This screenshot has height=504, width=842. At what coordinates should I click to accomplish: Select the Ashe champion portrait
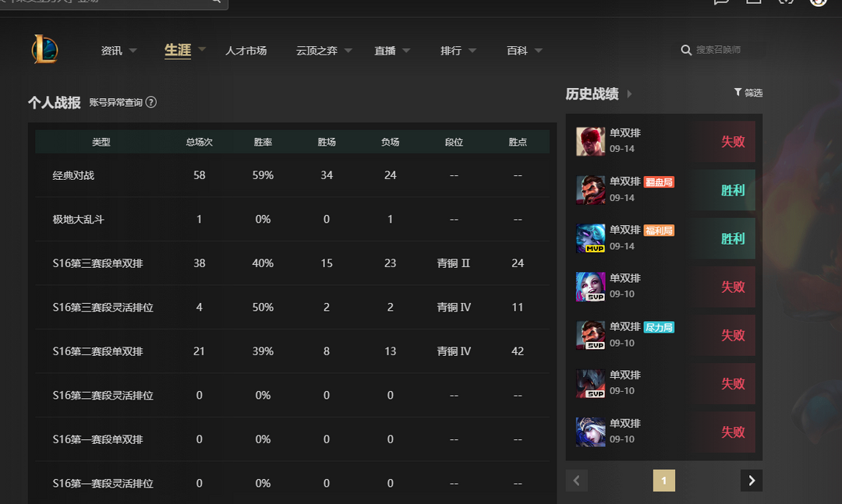(x=590, y=432)
